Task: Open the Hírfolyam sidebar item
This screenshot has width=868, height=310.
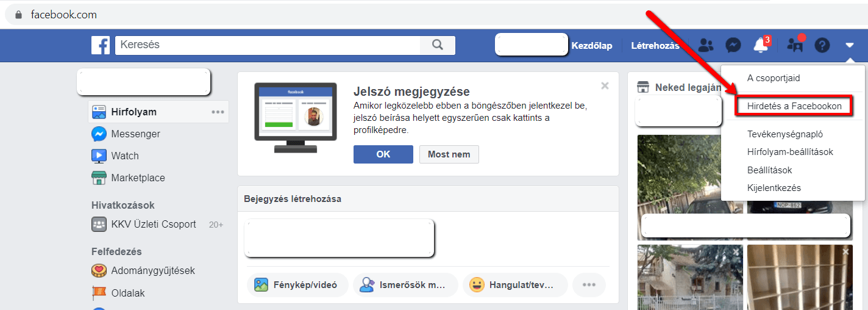Action: [x=158, y=112]
